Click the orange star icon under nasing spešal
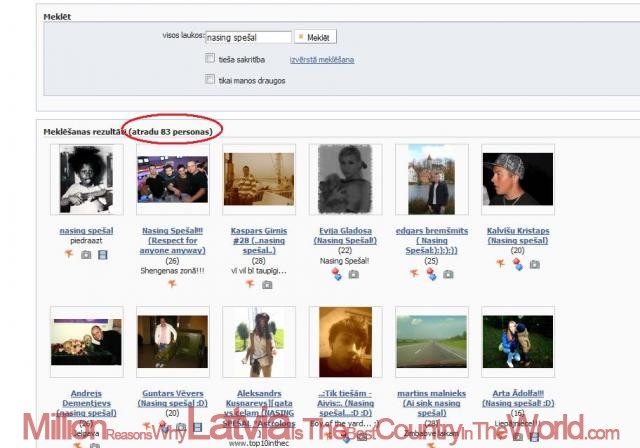Image resolution: width=640 pixels, height=448 pixels. click(70, 255)
